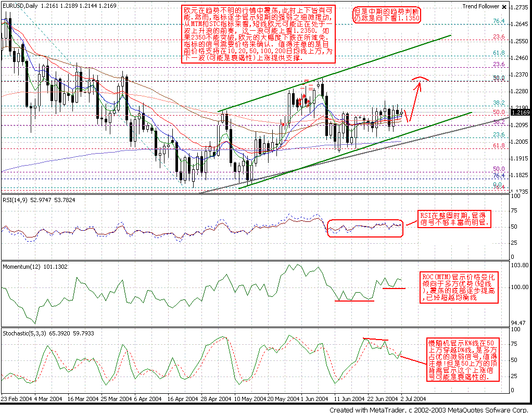Click price axis value 1.2550
Image resolution: width=532 pixels, height=413 pixels.
tap(520, 41)
